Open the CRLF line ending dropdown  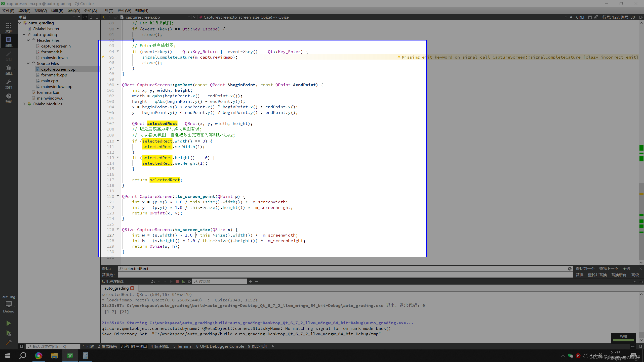pos(580,17)
